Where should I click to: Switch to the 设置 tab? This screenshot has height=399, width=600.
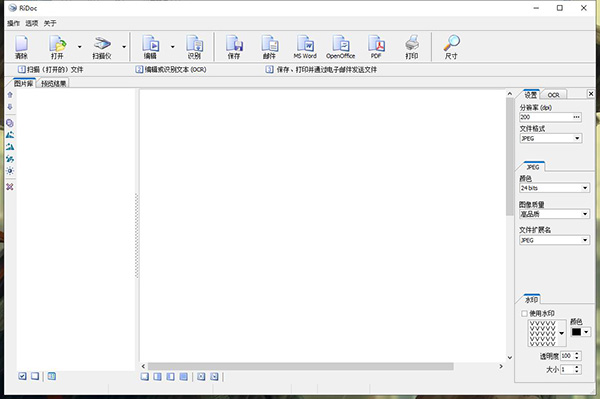[x=530, y=94]
